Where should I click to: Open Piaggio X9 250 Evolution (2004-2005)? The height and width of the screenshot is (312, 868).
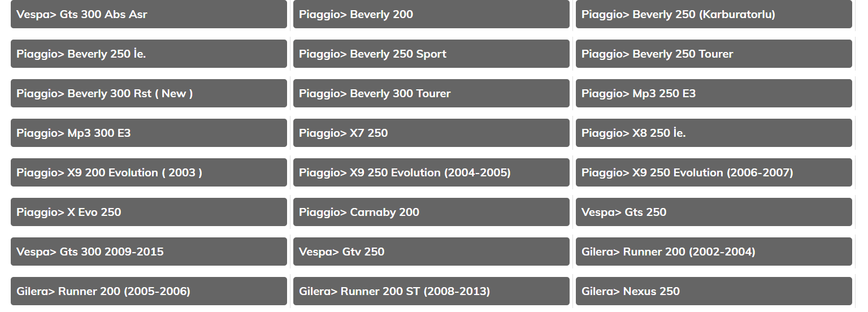[431, 172]
